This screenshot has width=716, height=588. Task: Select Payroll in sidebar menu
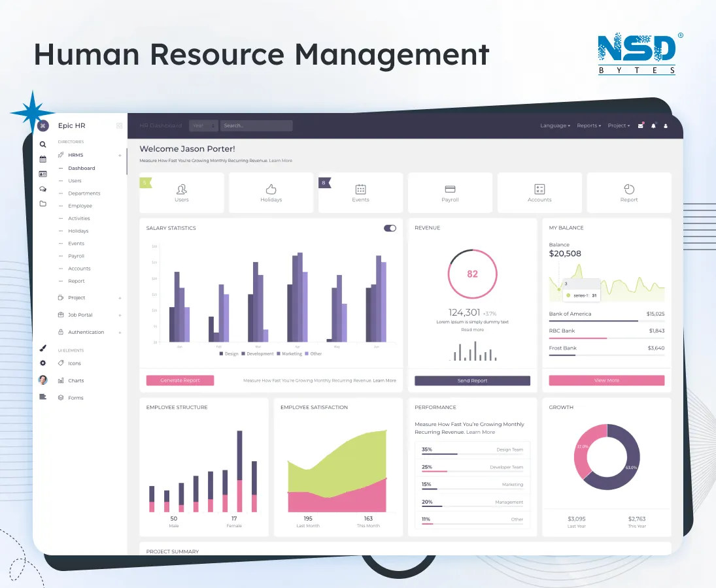click(77, 256)
